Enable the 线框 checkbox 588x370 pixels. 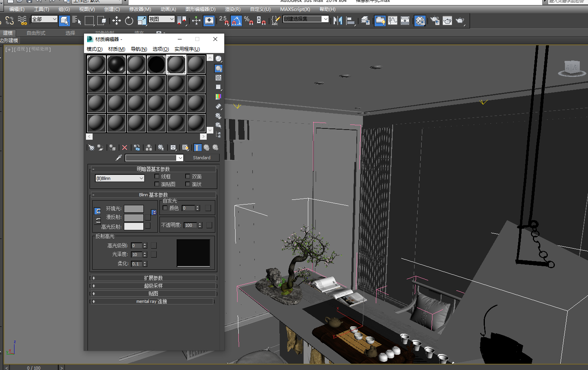pyautogui.click(x=157, y=176)
